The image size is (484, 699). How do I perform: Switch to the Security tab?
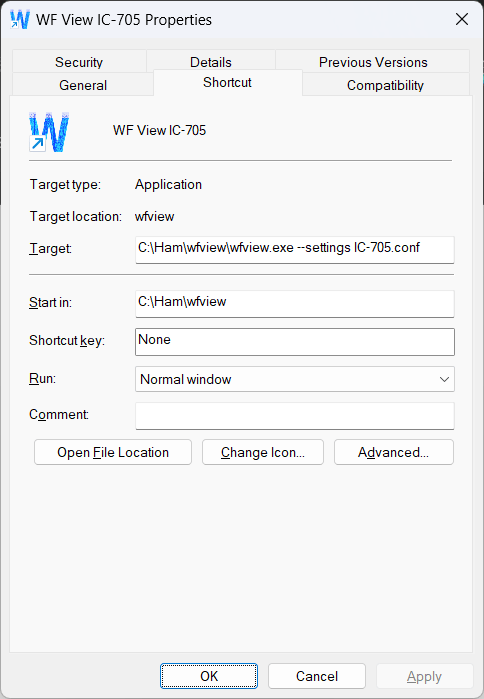79,62
